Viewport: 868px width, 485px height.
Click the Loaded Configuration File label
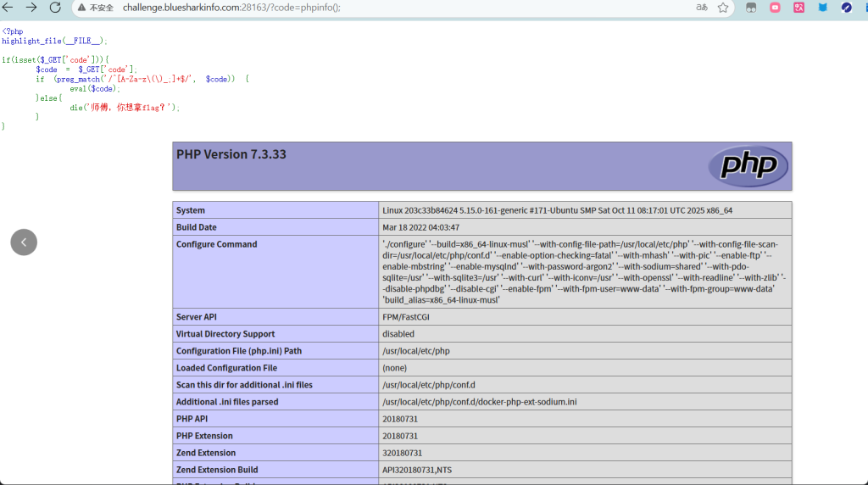point(226,368)
